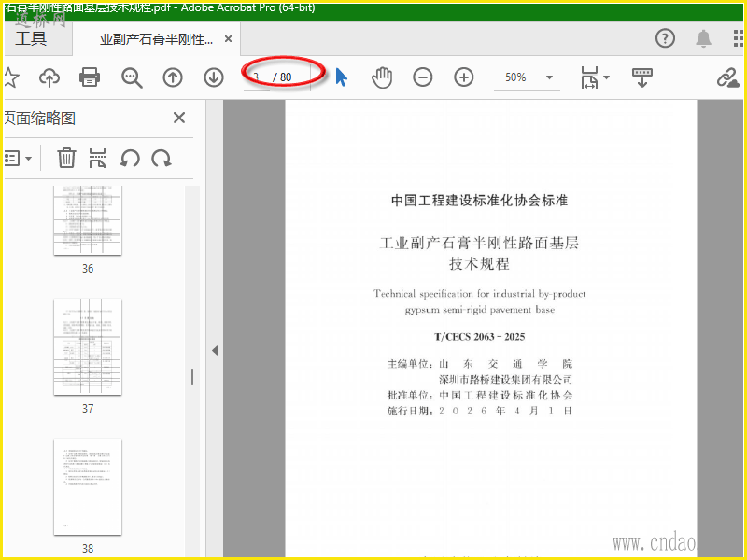Click the 批准单位 line
Screen dimensions: 747x560
[x=480, y=395]
